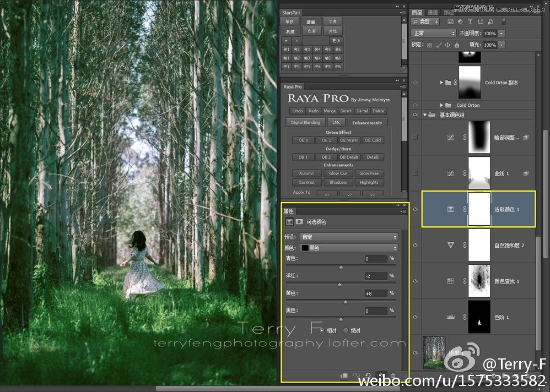Click the Autumn enhancement button
Image resolution: width=550 pixels, height=392 pixels.
click(x=306, y=173)
